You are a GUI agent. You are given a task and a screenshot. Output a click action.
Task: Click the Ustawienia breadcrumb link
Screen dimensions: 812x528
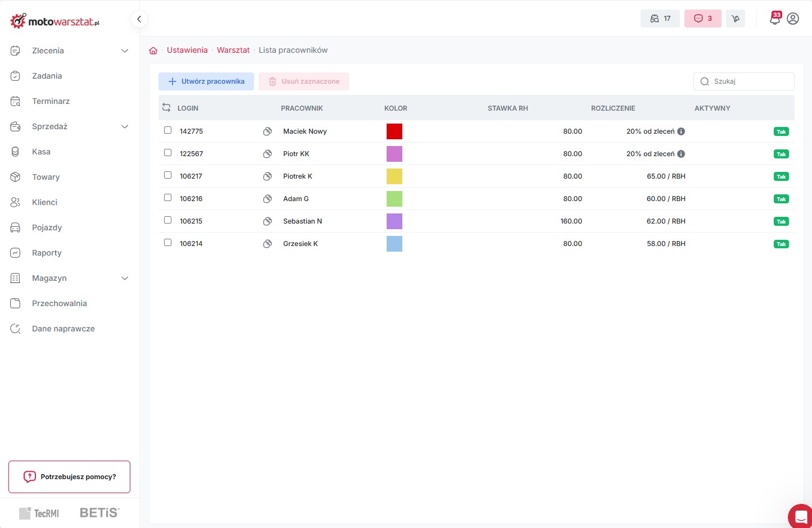(x=187, y=50)
